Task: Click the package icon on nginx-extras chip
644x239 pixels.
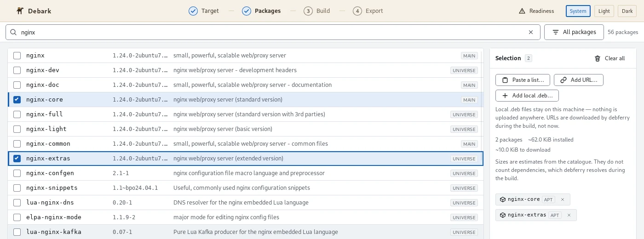Action: tap(503, 215)
